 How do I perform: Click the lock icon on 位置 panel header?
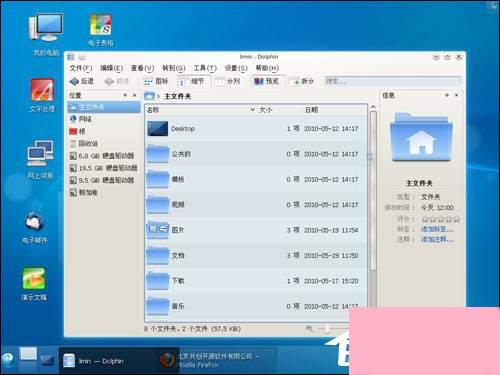pos(125,95)
